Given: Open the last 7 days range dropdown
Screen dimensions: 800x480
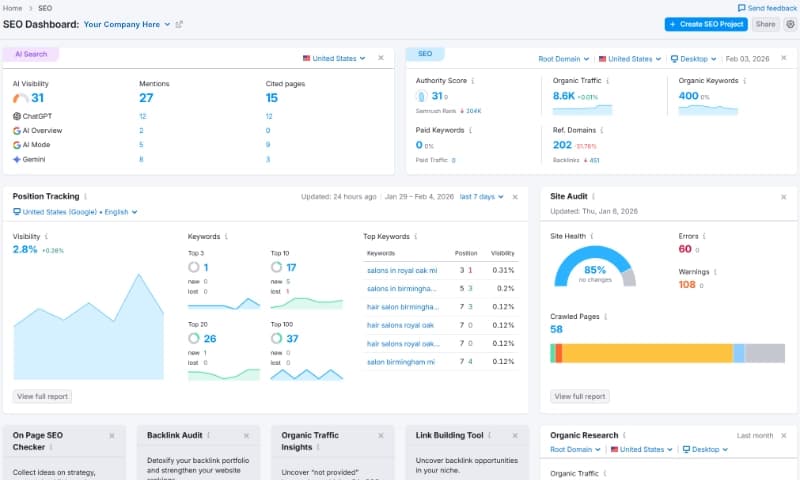Looking at the screenshot, I should click(x=482, y=197).
